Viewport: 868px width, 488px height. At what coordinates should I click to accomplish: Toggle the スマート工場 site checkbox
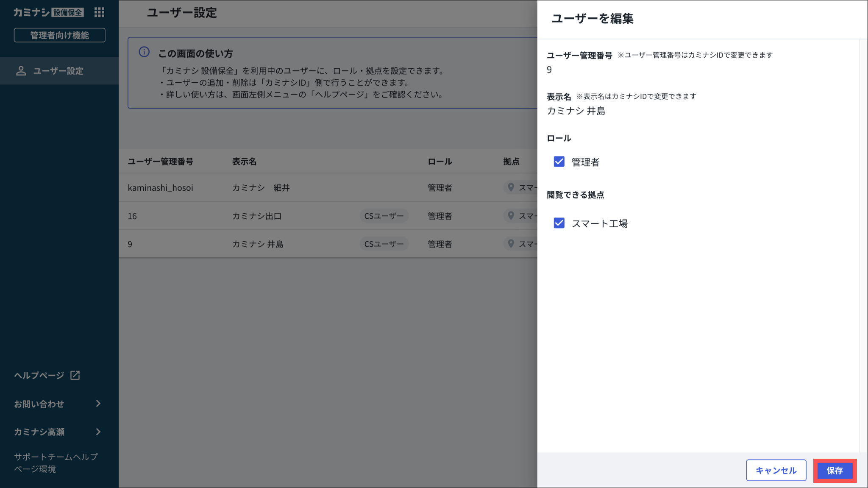tap(559, 223)
